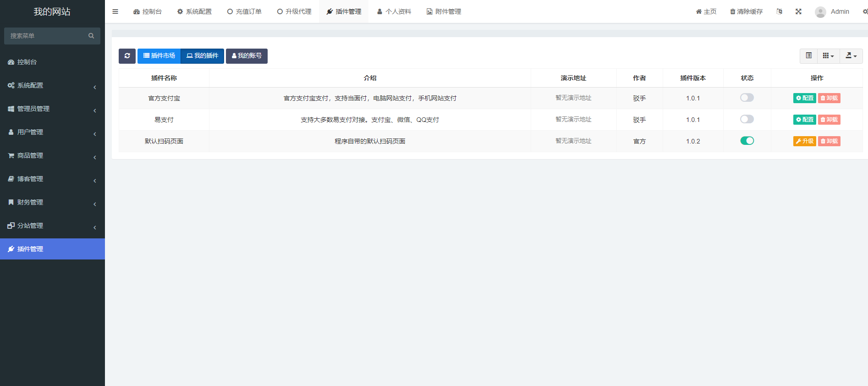Select 插件管理 in sidebar
The image size is (868, 386).
[52, 249]
